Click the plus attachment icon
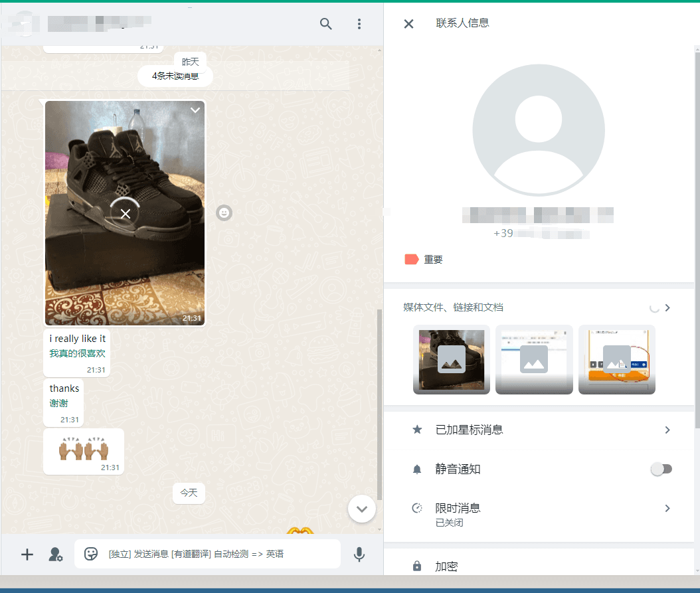 point(27,554)
